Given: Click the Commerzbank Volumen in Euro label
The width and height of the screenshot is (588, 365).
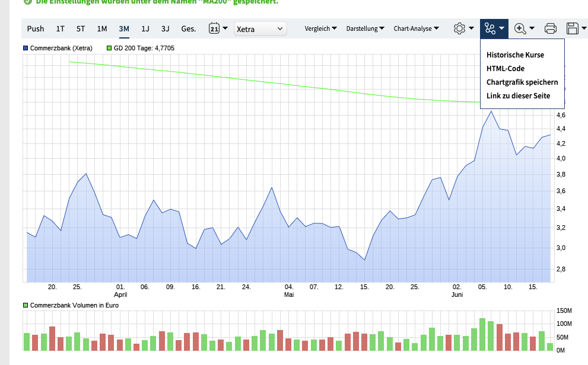Looking at the screenshot, I should coord(74,306).
